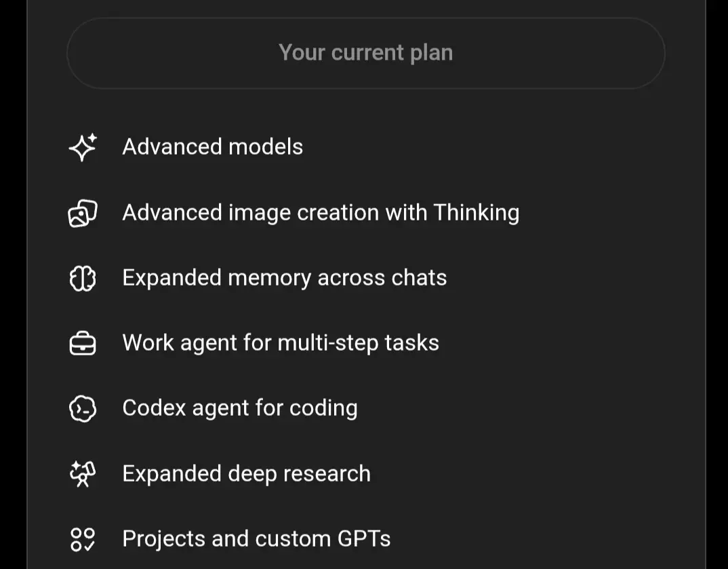Click the sparkle icon for Advanced models
Viewport: 728px width, 569px height.
coord(83,147)
